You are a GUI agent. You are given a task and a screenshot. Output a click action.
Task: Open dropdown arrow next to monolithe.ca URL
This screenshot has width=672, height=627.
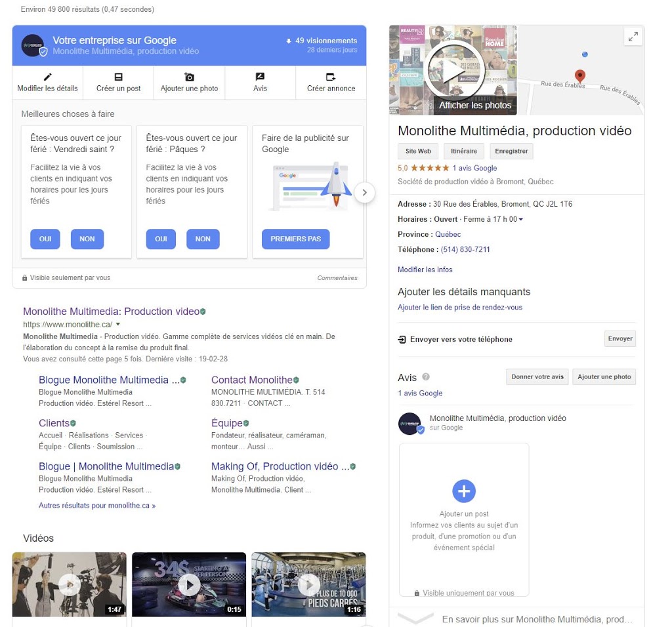pyautogui.click(x=118, y=324)
